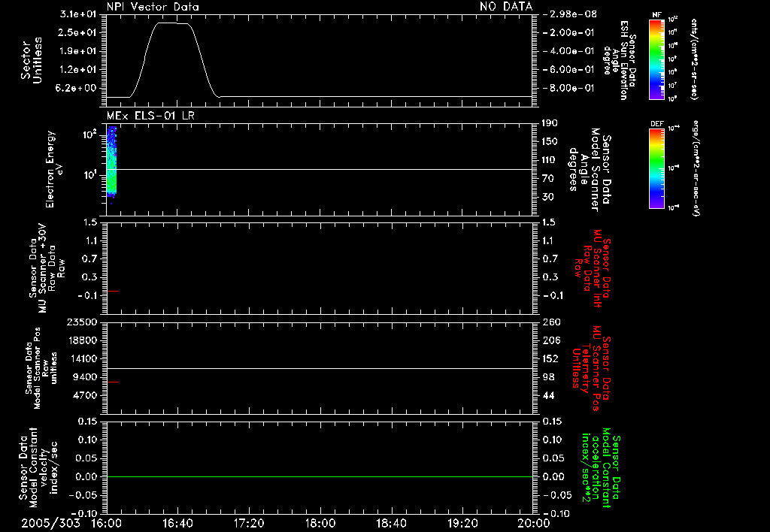Click the 'Sector Unitless' axis title
The image size is (770, 532).
click(32, 60)
